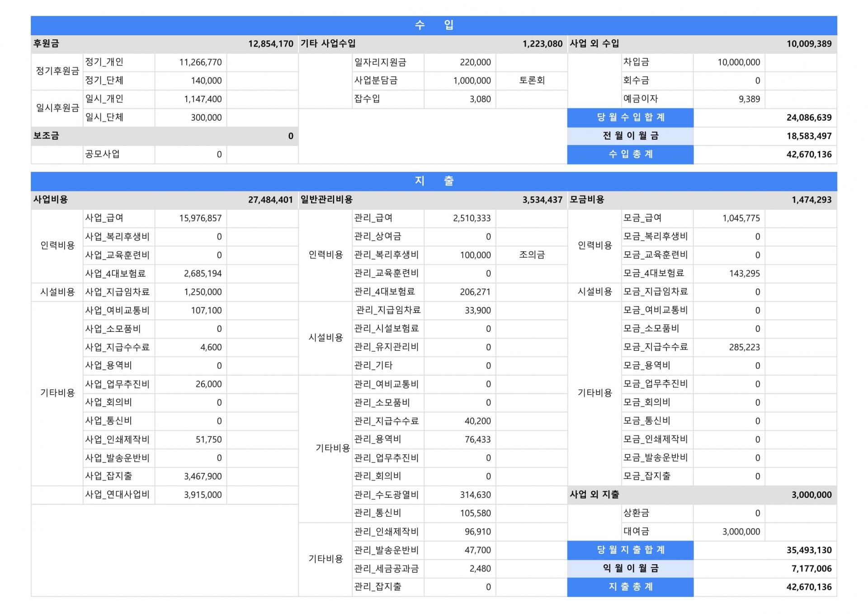Click the 정기_개인 amount 11,266,770
This screenshot has height=614, width=868.
point(200,62)
